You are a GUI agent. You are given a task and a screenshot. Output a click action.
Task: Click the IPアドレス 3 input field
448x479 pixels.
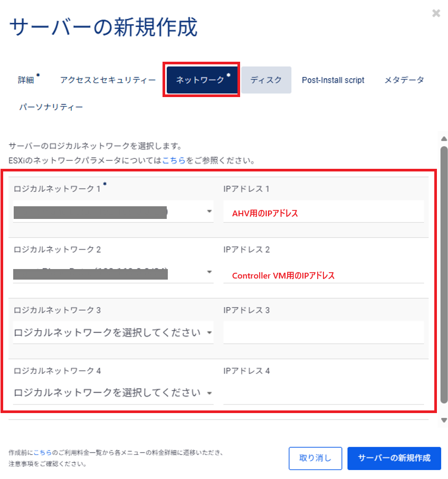click(323, 333)
